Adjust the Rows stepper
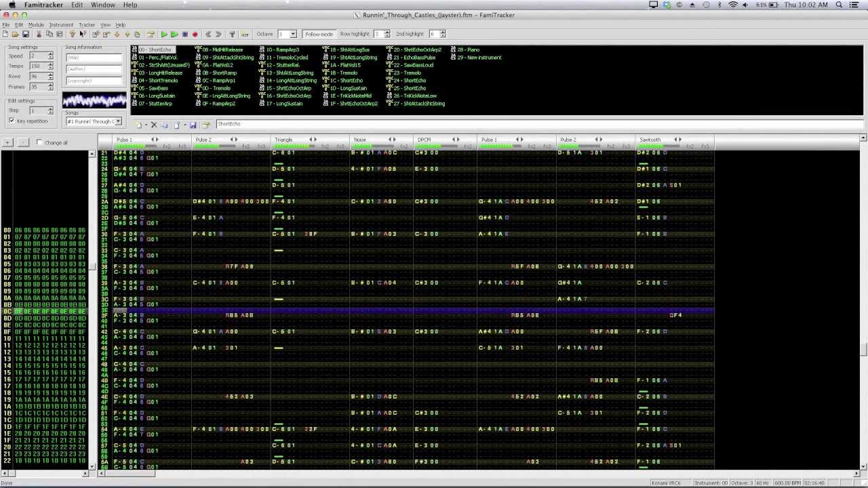 [x=50, y=77]
